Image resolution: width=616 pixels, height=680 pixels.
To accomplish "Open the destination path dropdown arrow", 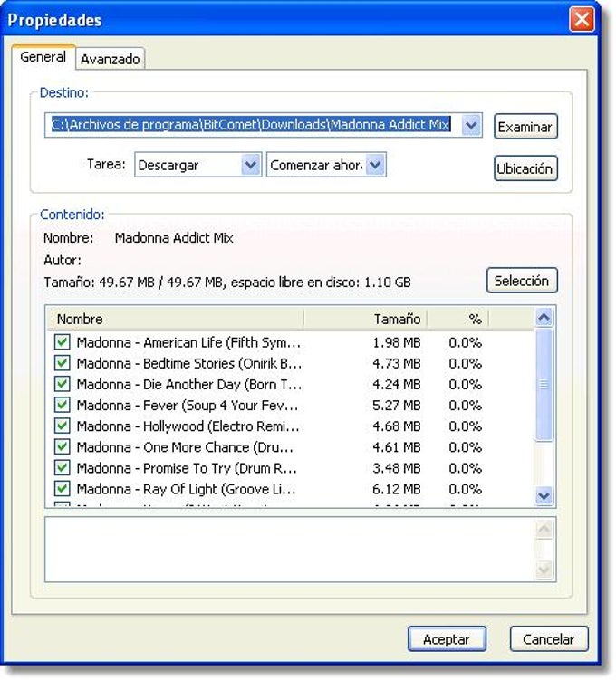I will click(471, 125).
